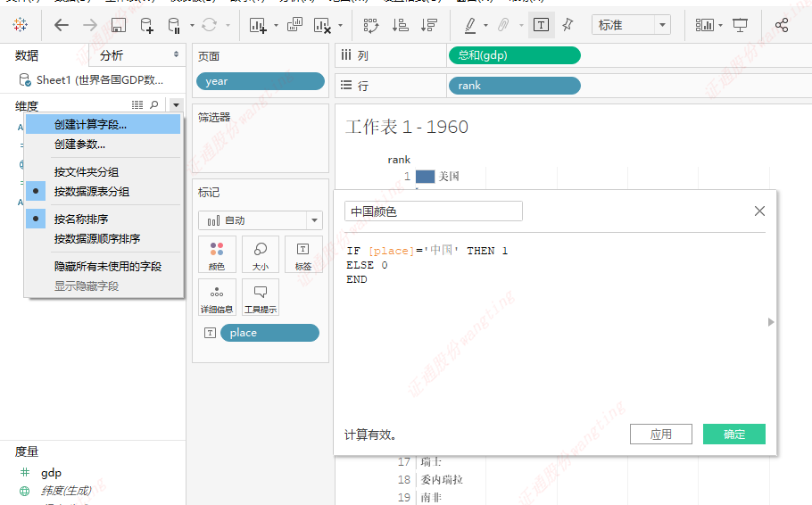Open the show/hide cards icon
Screen dimensions: 812x505
(704, 25)
